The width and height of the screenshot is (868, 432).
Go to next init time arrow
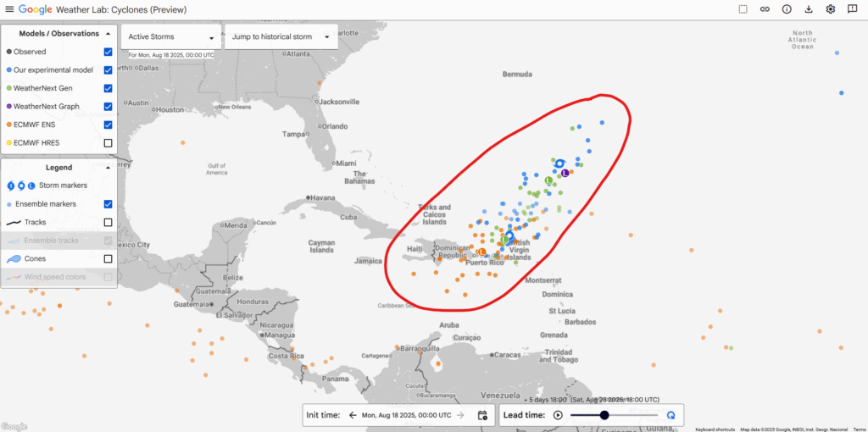point(460,415)
